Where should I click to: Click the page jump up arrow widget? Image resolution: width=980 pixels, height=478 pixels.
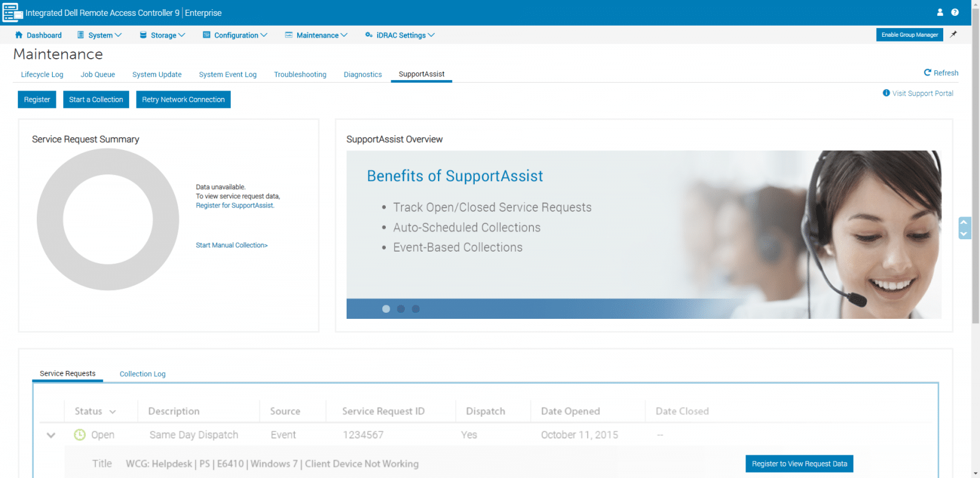point(964,222)
